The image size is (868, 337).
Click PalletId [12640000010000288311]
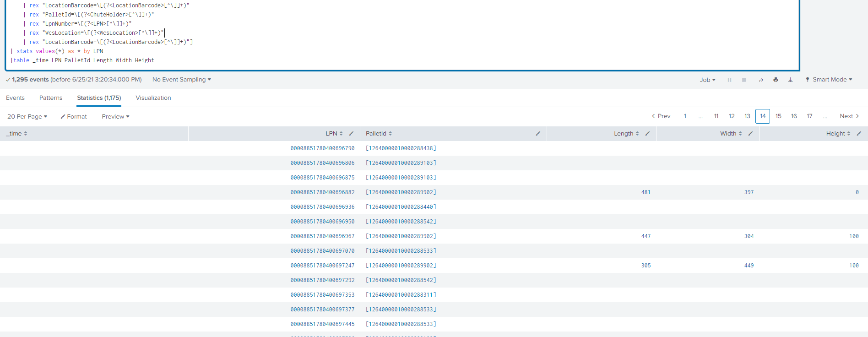pyautogui.click(x=401, y=295)
